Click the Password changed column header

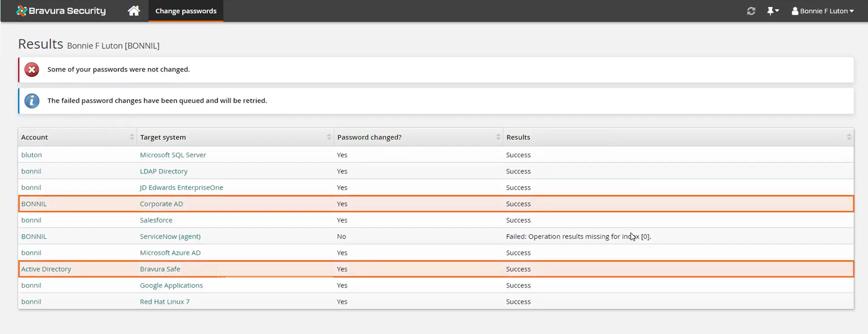[370, 137]
